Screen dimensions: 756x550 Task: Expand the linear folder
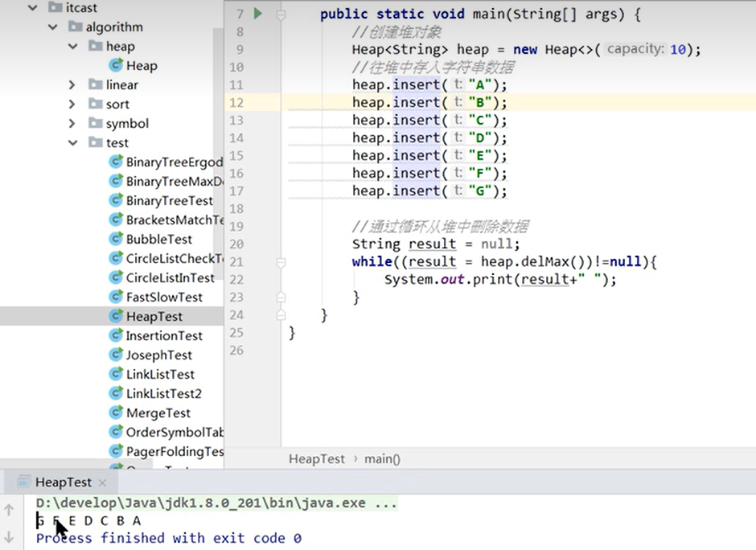click(72, 85)
